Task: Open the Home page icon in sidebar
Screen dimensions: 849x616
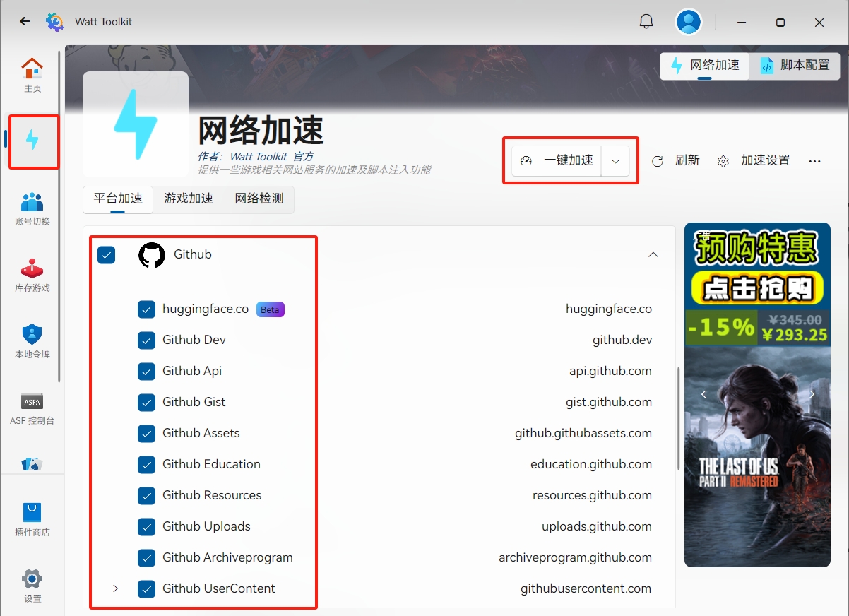Action: tap(32, 75)
